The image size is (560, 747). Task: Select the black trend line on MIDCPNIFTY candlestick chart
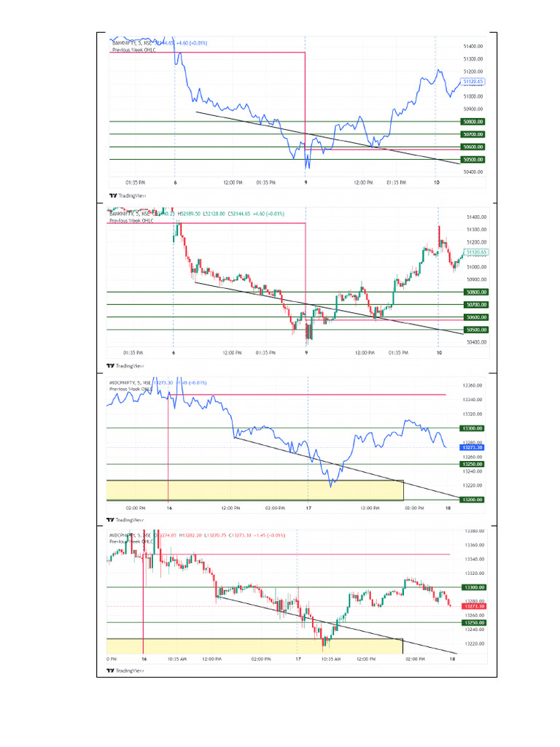pos(337,625)
